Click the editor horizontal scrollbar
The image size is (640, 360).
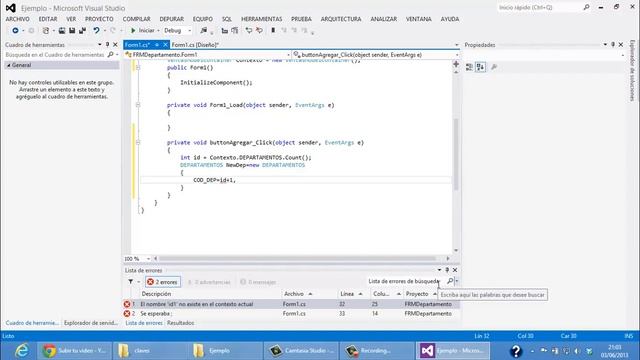click(x=297, y=259)
